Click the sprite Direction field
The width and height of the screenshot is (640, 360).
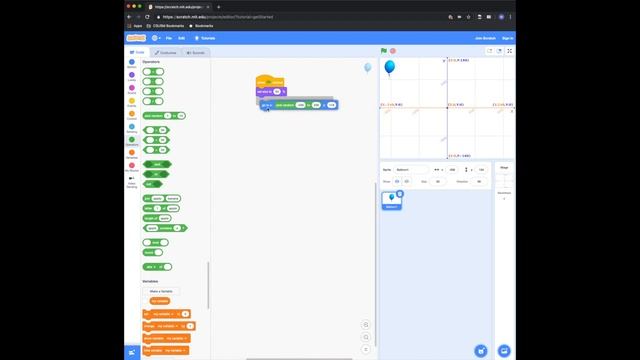tap(479, 181)
